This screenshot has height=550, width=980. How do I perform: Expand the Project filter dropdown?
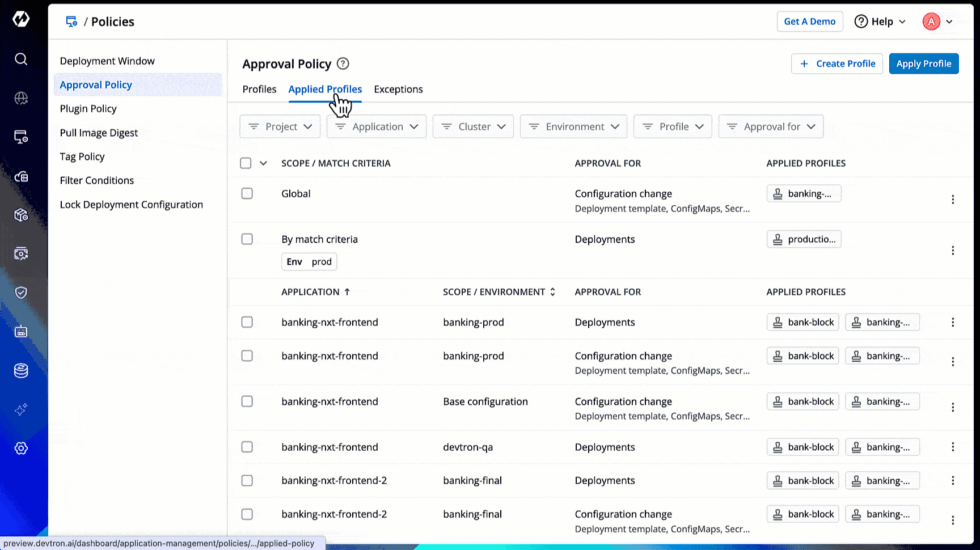(280, 126)
